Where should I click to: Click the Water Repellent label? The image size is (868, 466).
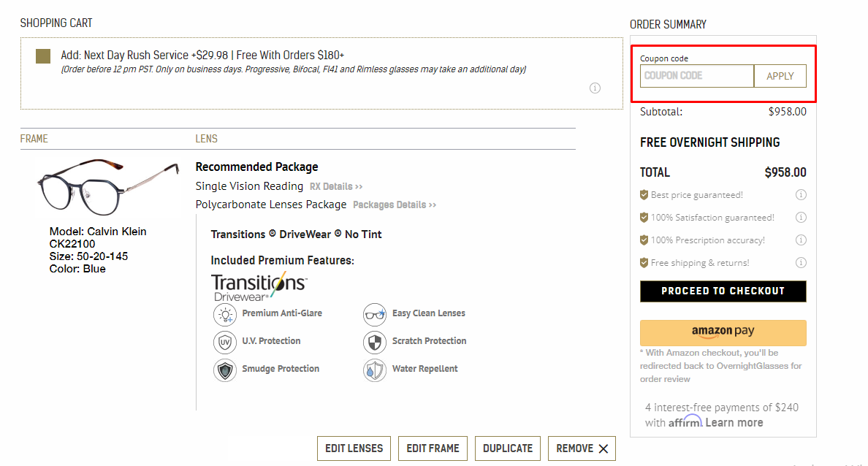click(x=425, y=369)
